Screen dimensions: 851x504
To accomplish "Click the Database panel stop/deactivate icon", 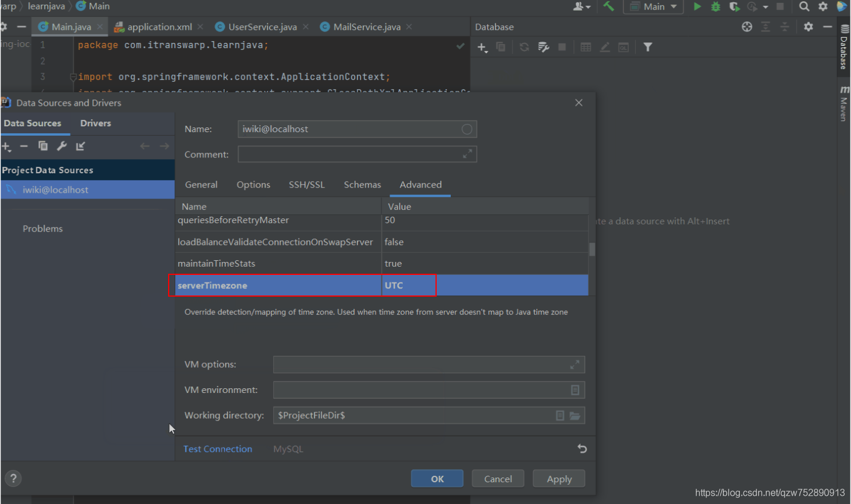I will click(562, 47).
